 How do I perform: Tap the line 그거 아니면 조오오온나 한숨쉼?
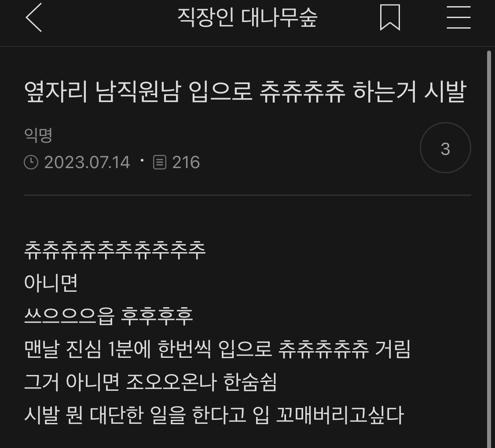click(x=150, y=382)
